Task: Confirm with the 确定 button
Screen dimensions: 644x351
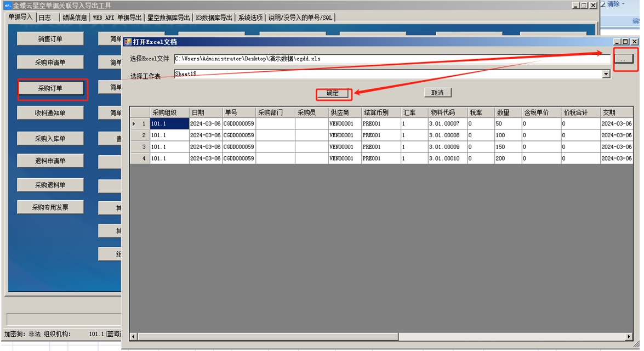Action: [x=333, y=93]
